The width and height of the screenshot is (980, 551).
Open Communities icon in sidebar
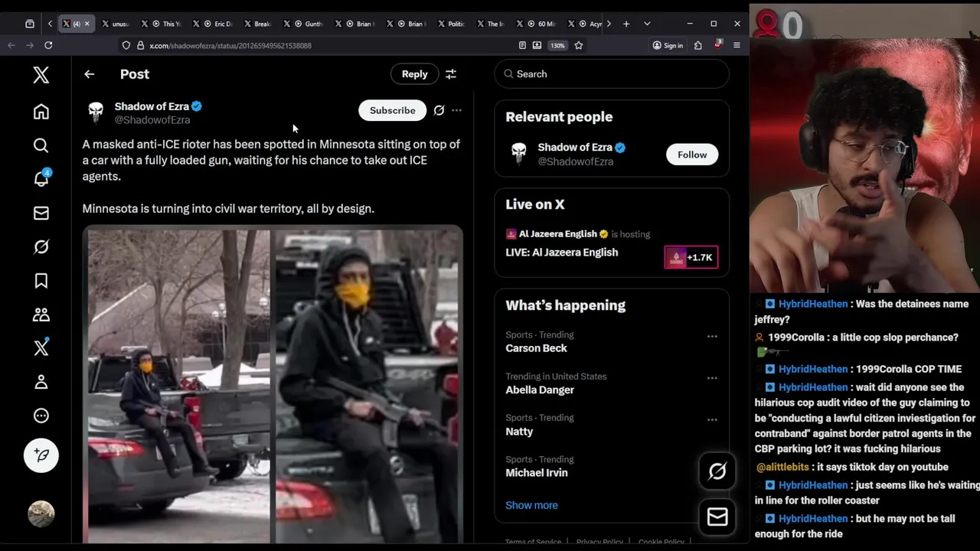[41, 315]
